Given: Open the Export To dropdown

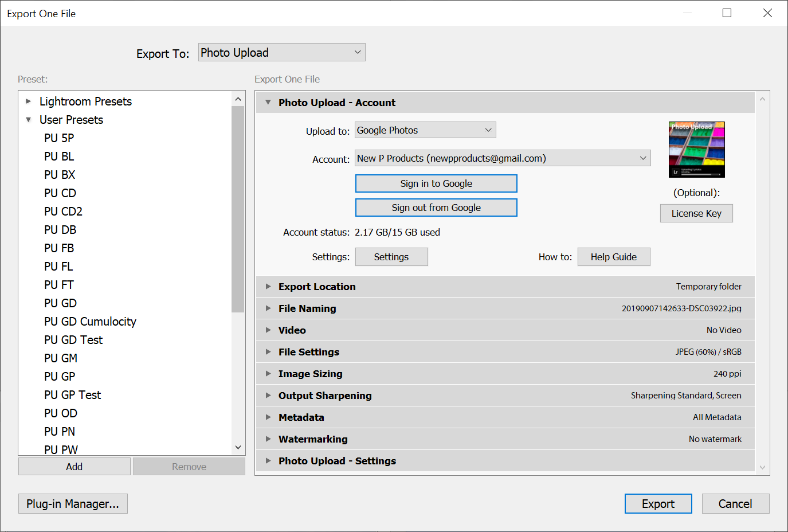Looking at the screenshot, I should [x=281, y=53].
